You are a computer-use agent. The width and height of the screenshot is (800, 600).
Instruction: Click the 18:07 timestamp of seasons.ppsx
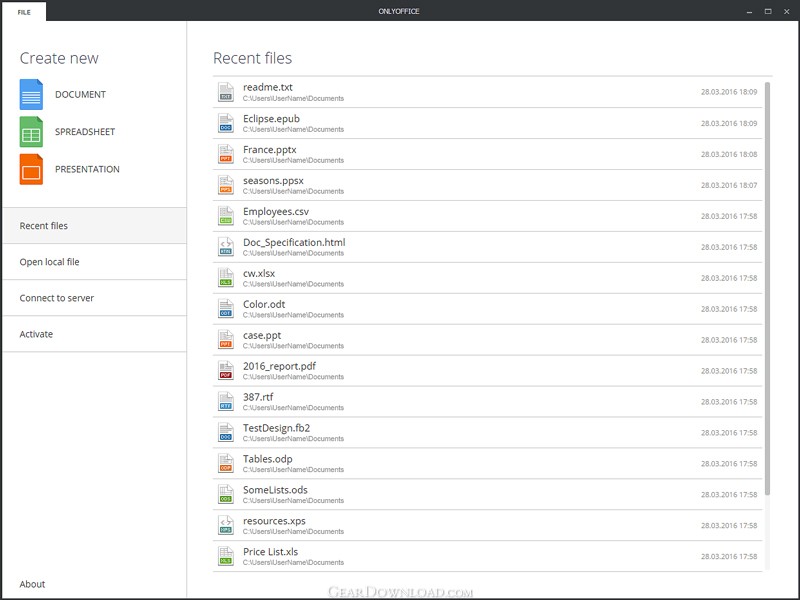coord(729,185)
